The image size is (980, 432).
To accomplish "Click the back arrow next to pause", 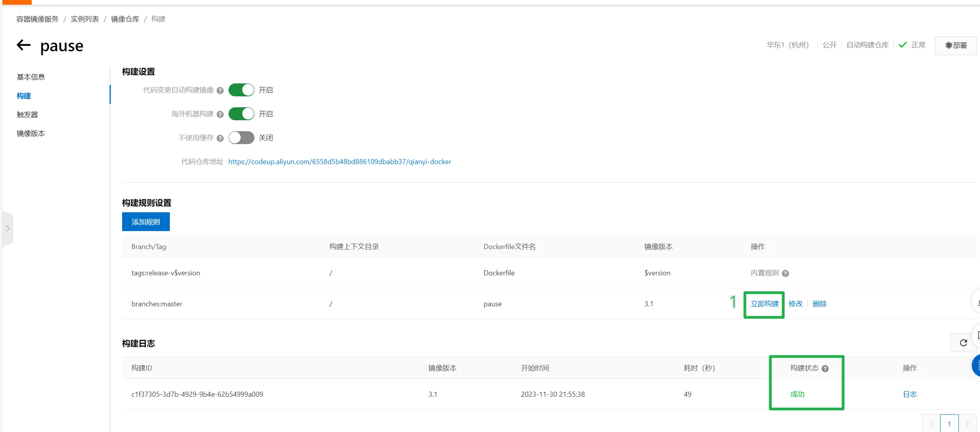I will click(23, 45).
